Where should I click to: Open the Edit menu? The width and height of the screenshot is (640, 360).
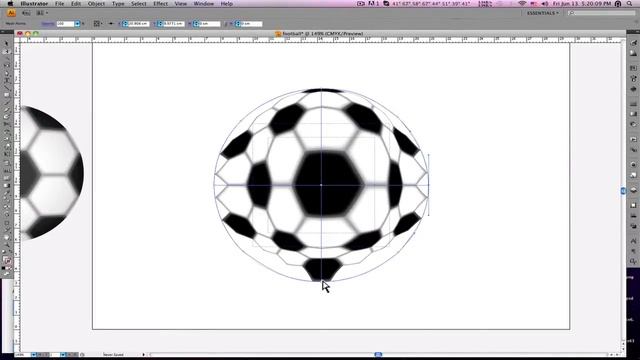[76, 4]
